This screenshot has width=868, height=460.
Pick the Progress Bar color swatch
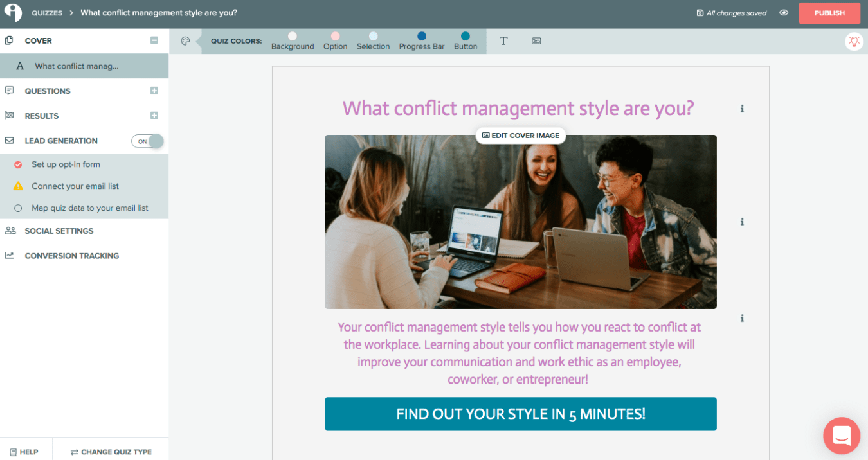(422, 37)
